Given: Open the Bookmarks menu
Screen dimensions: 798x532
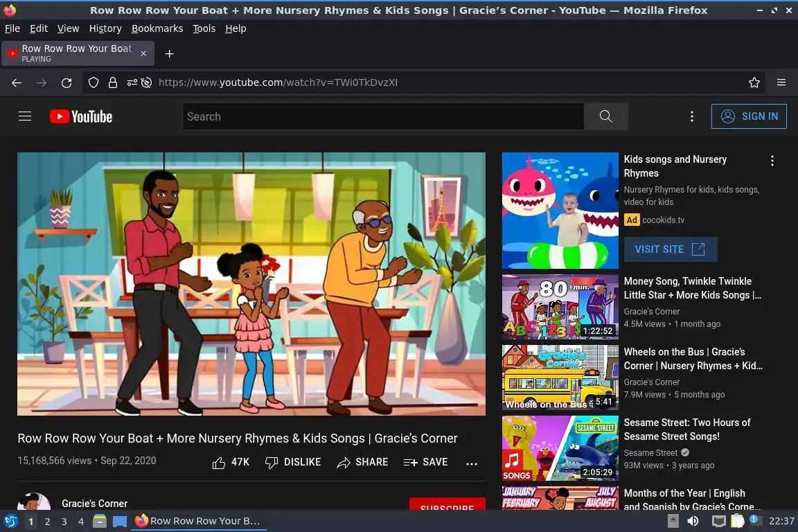Looking at the screenshot, I should coord(157,28).
